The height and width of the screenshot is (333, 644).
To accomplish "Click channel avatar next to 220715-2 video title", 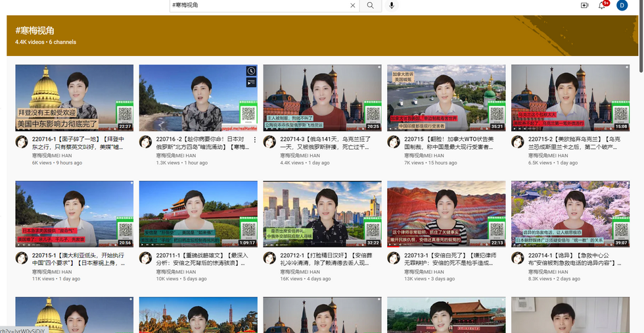I will click(517, 141).
